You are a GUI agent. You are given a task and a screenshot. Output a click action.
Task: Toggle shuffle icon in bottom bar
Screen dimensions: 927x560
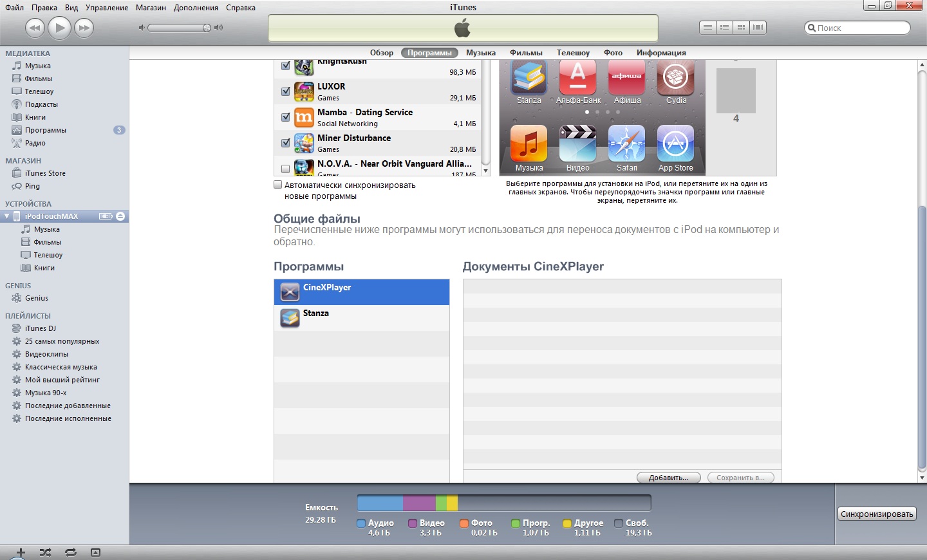tap(45, 552)
